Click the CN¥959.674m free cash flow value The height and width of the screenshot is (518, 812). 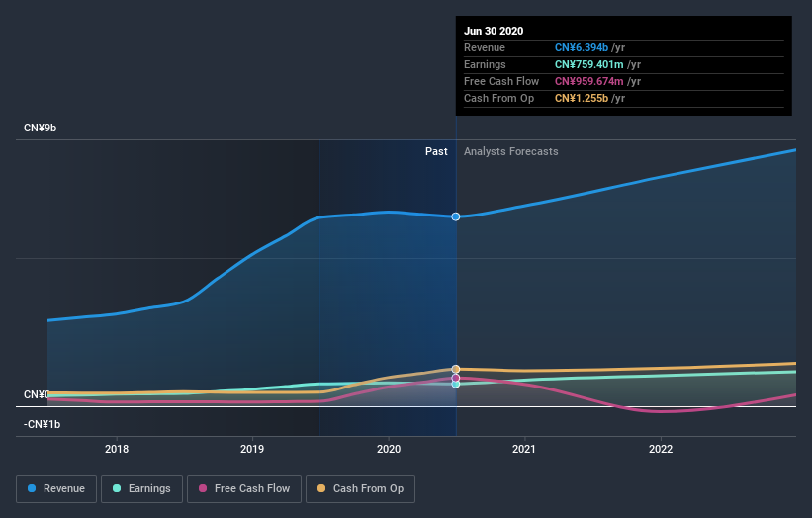(589, 81)
